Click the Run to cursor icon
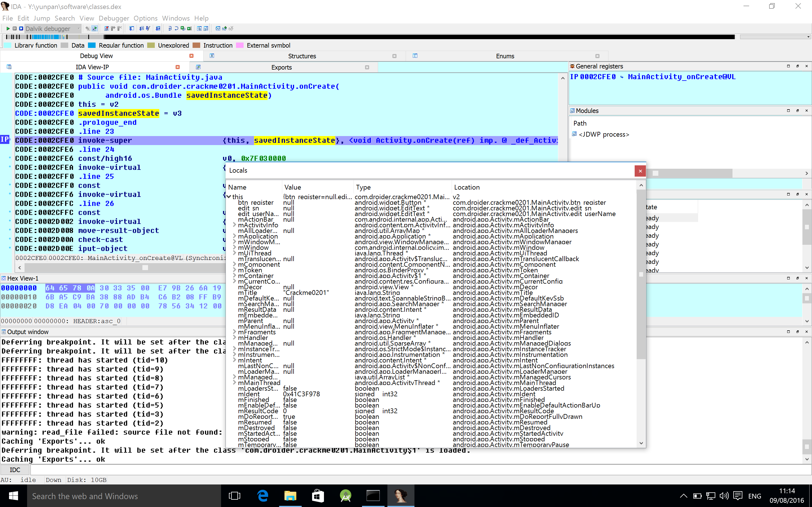The height and width of the screenshot is (507, 812). (x=189, y=28)
